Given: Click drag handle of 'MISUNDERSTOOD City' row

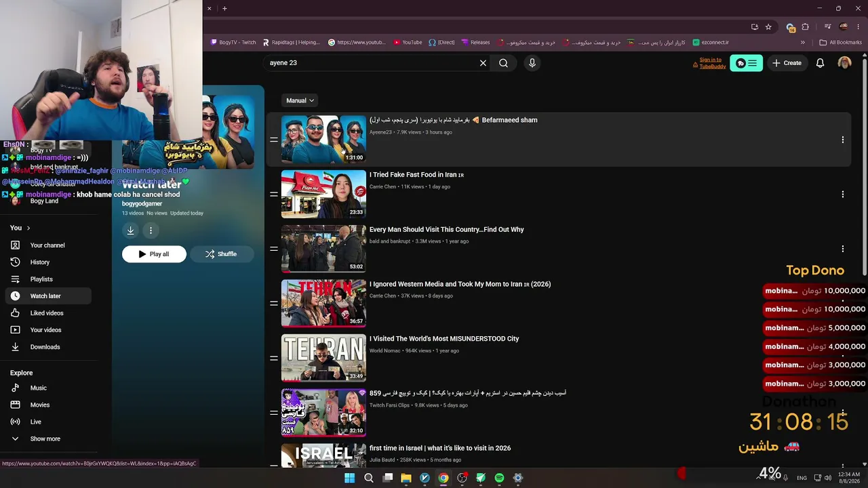Looking at the screenshot, I should (273, 358).
